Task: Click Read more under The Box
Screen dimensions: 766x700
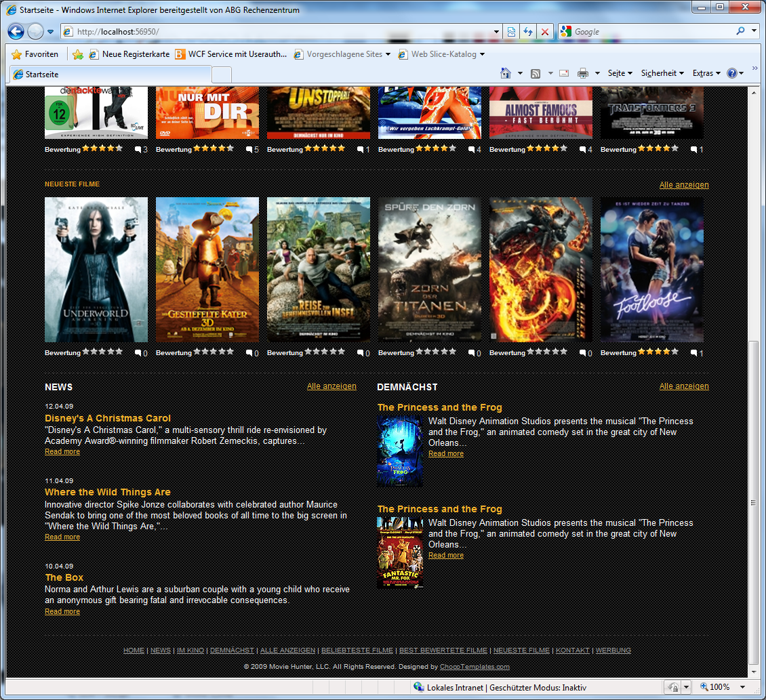Action: coord(62,611)
